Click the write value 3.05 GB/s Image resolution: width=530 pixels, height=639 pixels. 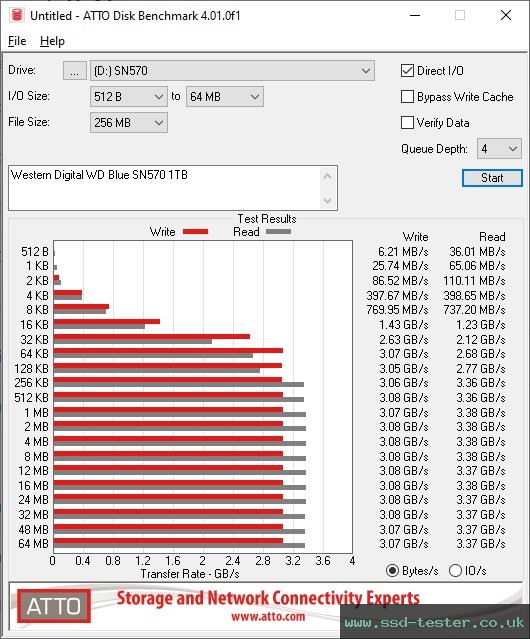point(404,369)
